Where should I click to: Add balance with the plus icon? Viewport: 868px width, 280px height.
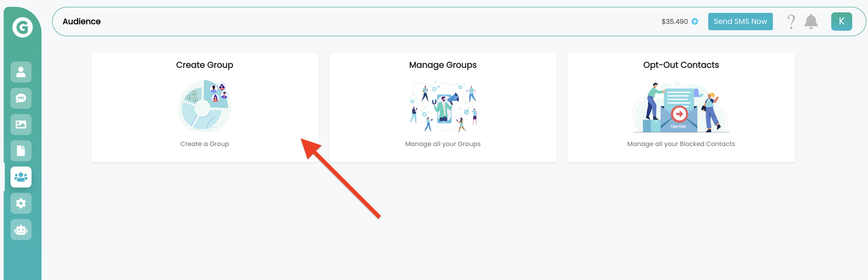pos(695,22)
